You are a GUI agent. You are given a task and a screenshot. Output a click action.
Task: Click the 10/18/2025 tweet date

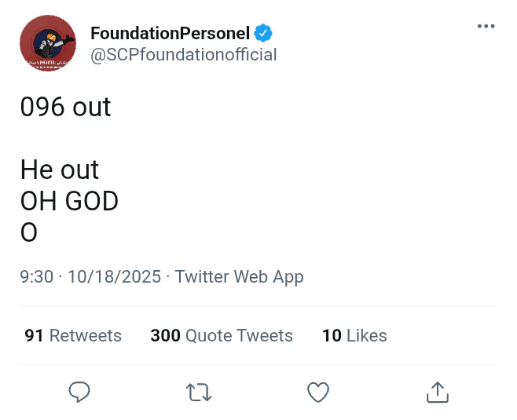(x=114, y=276)
